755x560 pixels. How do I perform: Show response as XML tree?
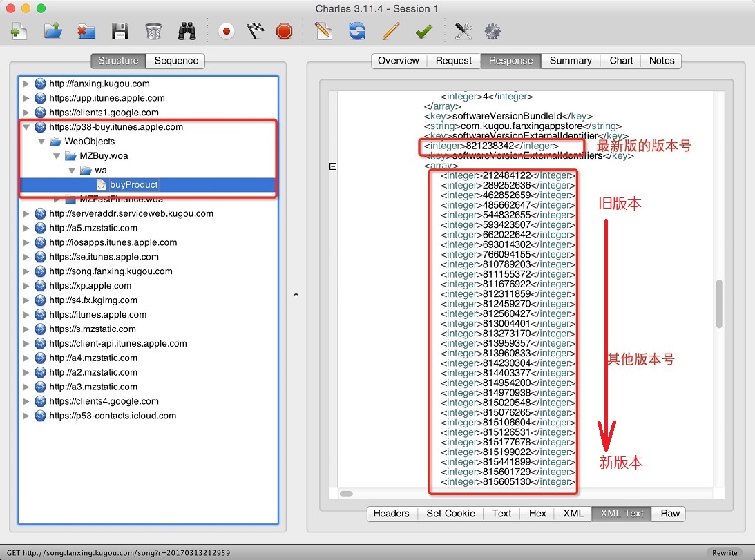pyautogui.click(x=573, y=514)
